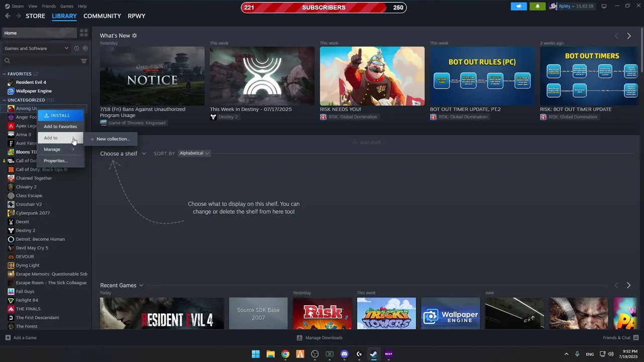
Task: Open RpWy account dropdown
Action: 573,6
